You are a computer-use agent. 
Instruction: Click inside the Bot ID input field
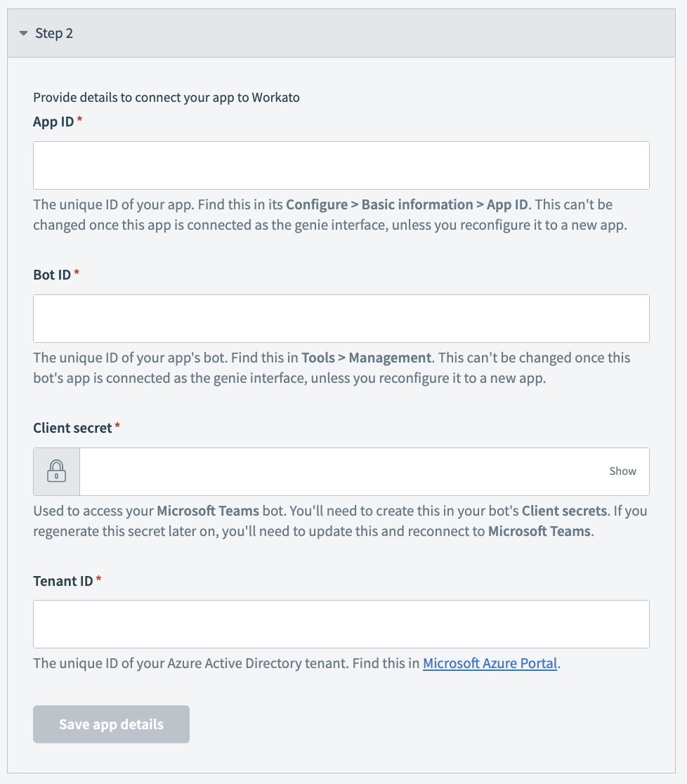click(x=341, y=318)
